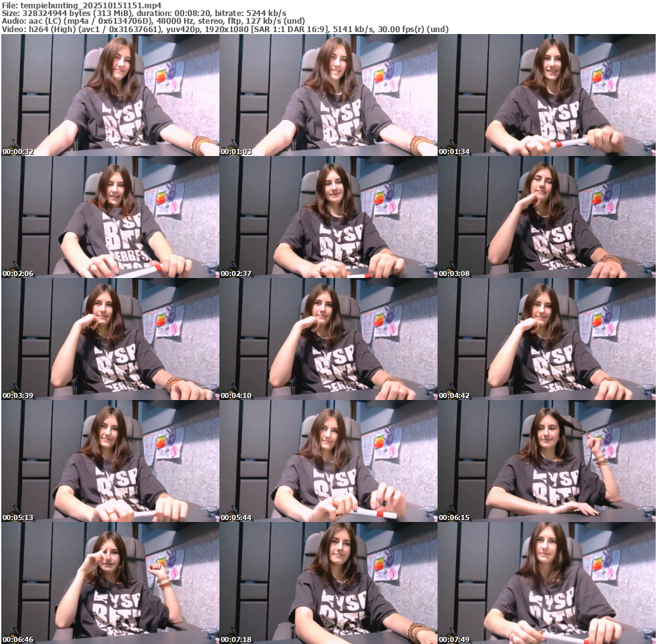Select the thumbnail stamped 00:07:18
This screenshot has height=644, width=657.
(x=328, y=582)
